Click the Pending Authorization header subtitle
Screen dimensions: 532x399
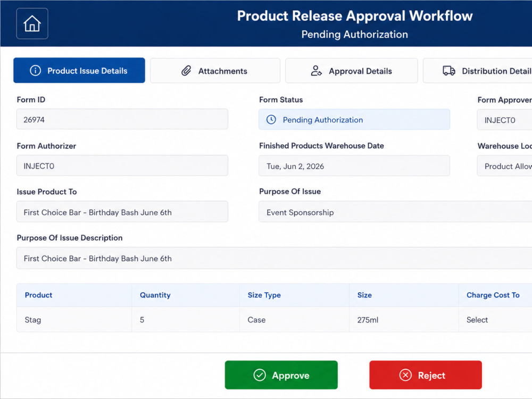click(354, 34)
